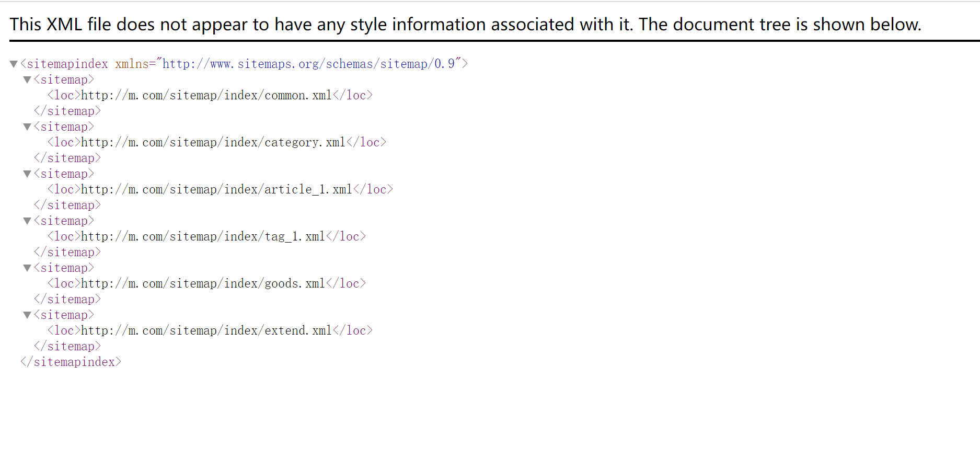This screenshot has height=458, width=980.
Task: Collapse the sitemap containing common.xml
Action: click(27, 80)
